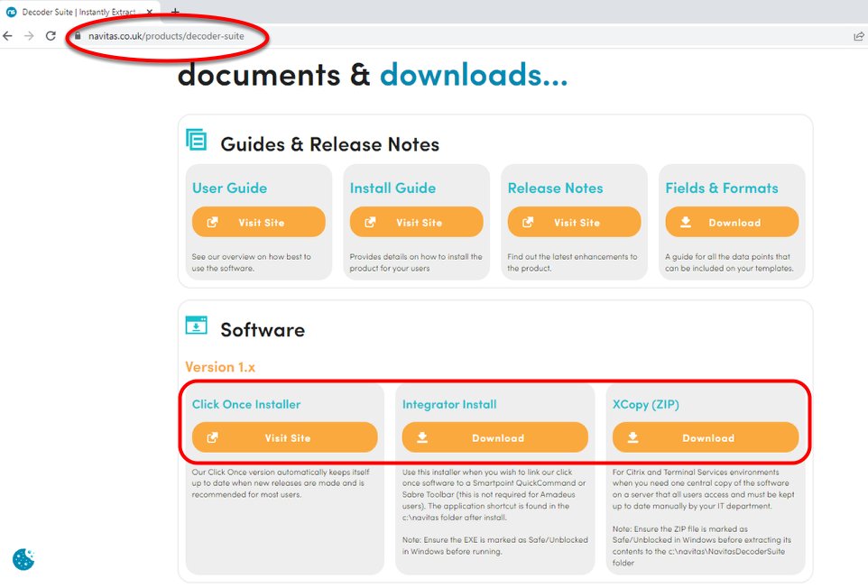Click the Release Notes heading
The image size is (868, 588).
click(x=555, y=188)
